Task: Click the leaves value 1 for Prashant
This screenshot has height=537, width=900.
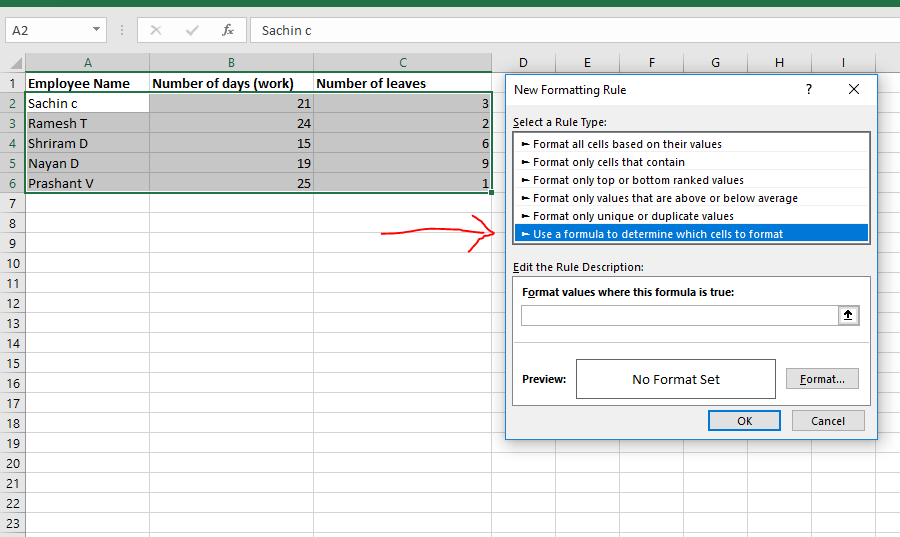Action: 402,183
